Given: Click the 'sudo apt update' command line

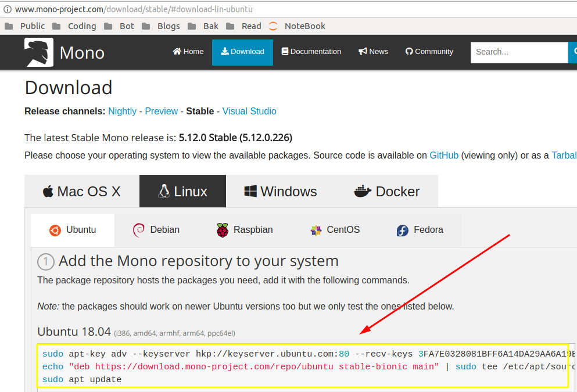Looking at the screenshot, I should (82, 379).
